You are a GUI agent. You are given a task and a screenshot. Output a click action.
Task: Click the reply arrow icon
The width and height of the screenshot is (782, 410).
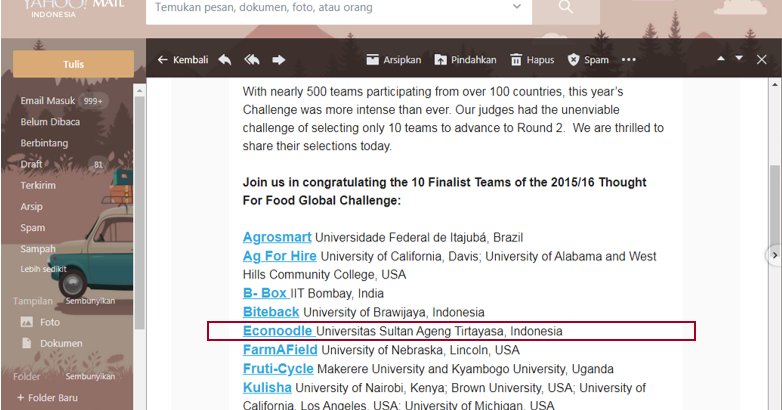pos(224,60)
